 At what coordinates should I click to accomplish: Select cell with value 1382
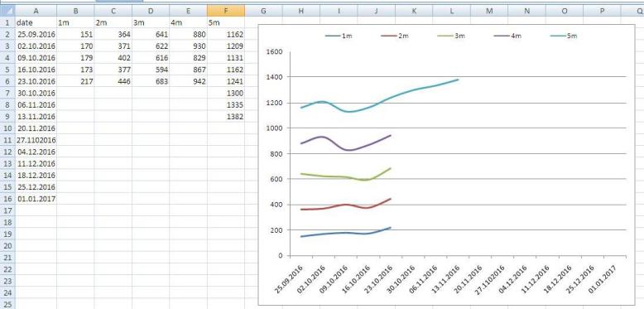(x=226, y=117)
